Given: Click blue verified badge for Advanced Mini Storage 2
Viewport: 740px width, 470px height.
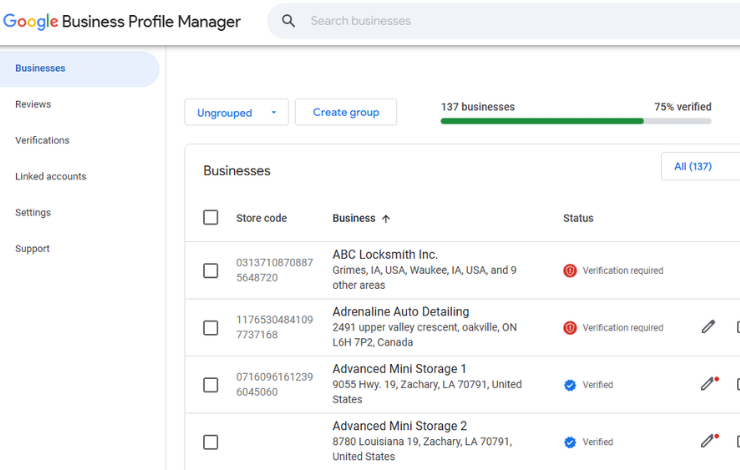Looking at the screenshot, I should [x=570, y=442].
